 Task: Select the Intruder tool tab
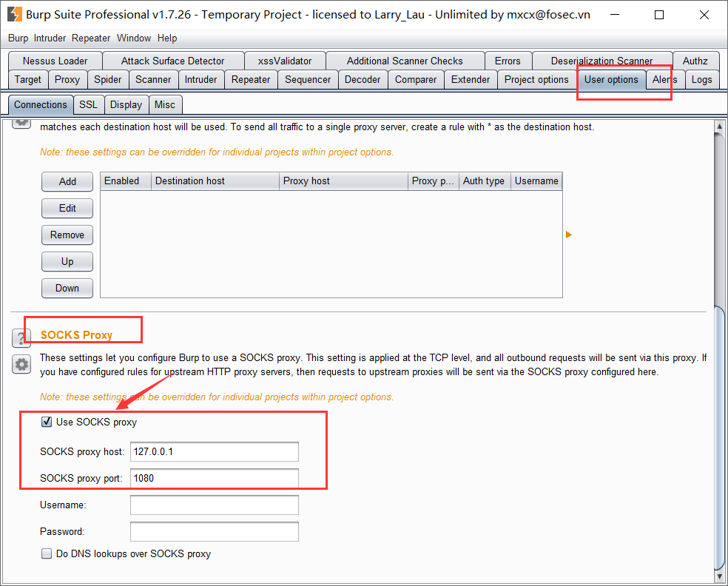tap(200, 79)
